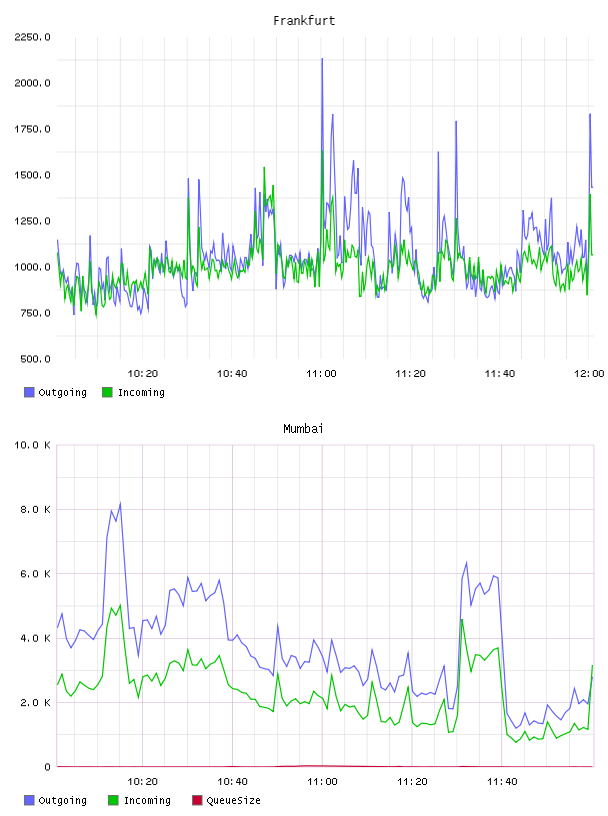
Task: Click the 11:40 time label under Frankfurt chart
Action: tap(500, 374)
